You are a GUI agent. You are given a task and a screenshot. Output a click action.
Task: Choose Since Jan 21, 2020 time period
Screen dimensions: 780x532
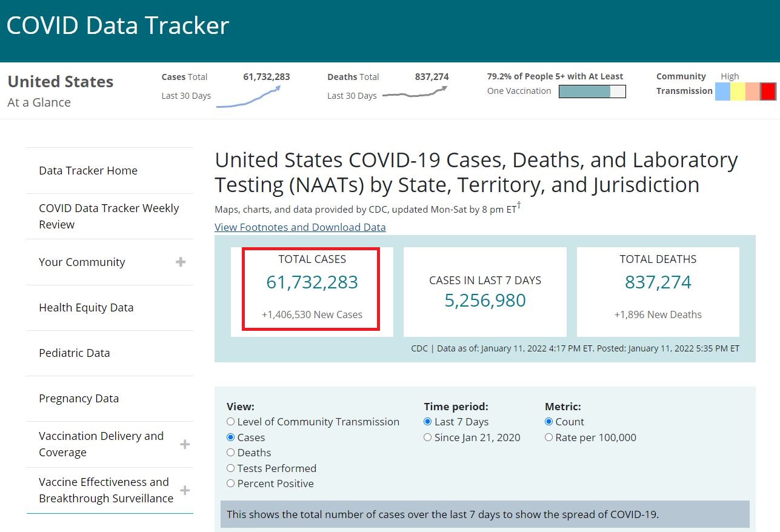pos(428,437)
